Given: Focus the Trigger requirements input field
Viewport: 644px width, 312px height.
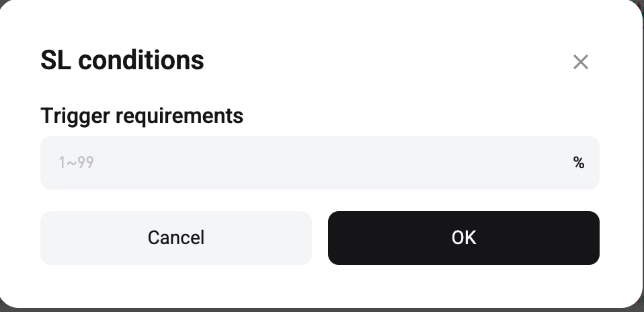Looking at the screenshot, I should click(x=303, y=163).
